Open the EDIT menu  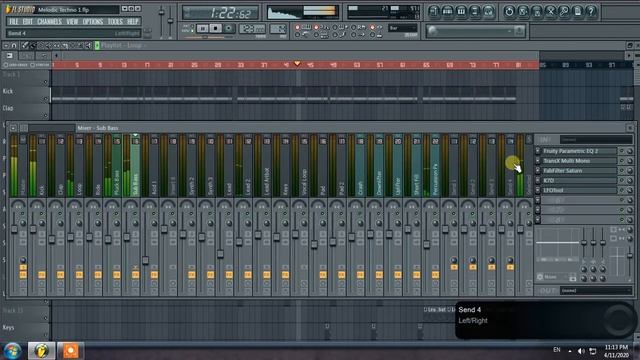[28, 22]
